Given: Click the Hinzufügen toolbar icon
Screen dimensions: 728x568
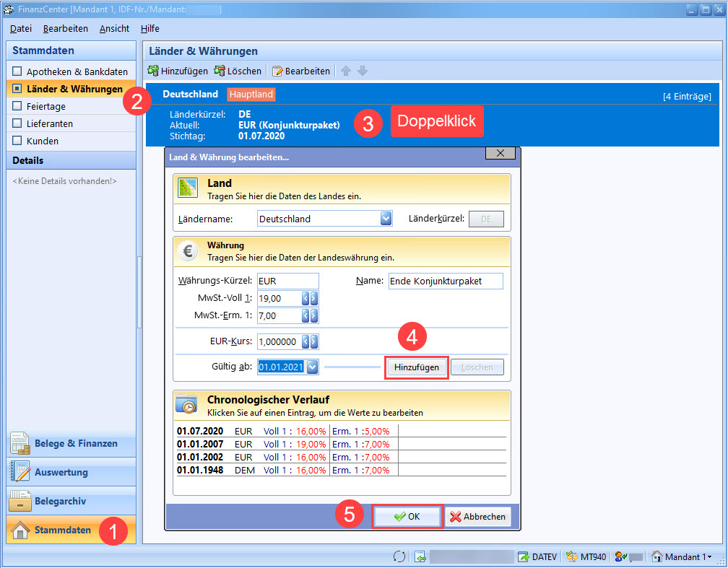Looking at the screenshot, I should [x=153, y=71].
